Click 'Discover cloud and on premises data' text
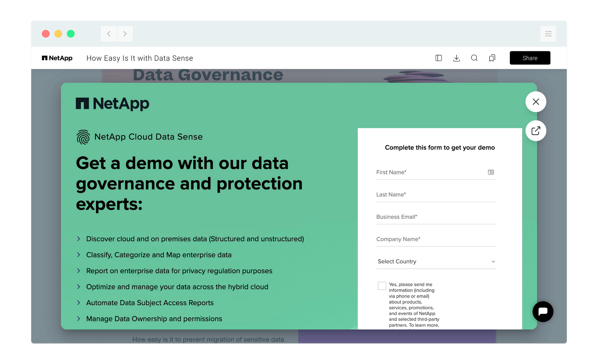Viewport: 598px width, 364px height. click(195, 239)
